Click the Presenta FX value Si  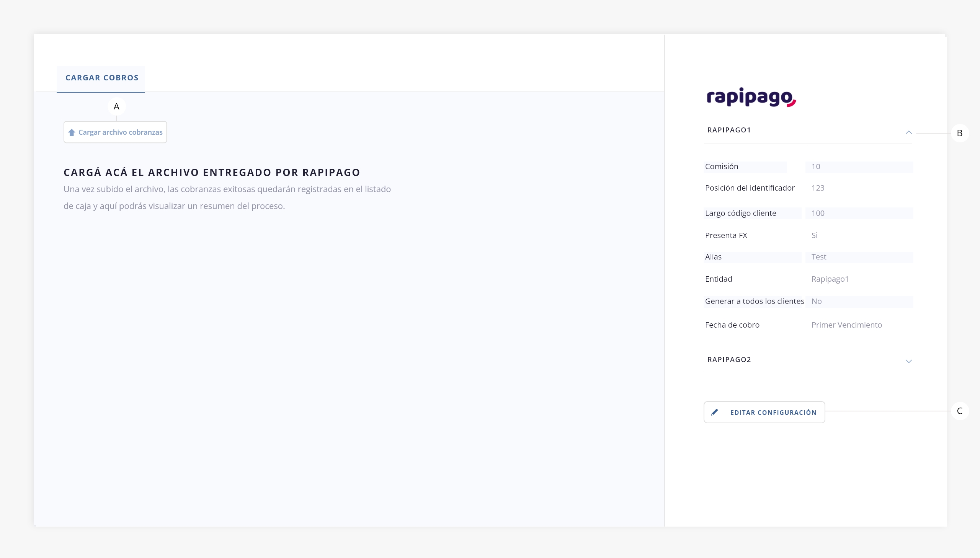point(814,235)
